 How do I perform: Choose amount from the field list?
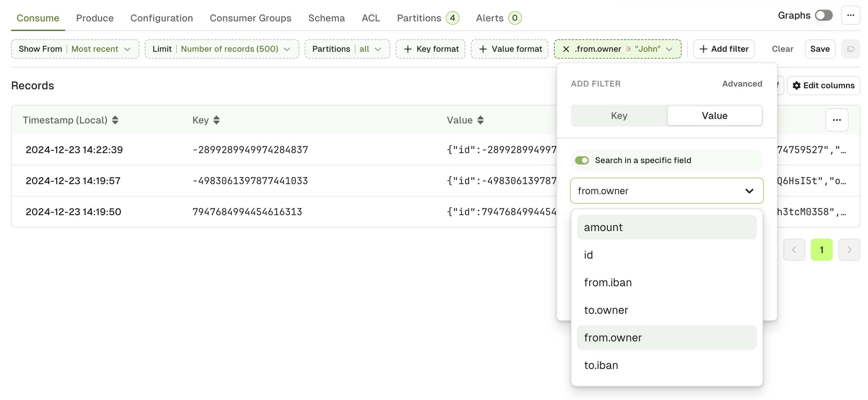[x=667, y=227]
